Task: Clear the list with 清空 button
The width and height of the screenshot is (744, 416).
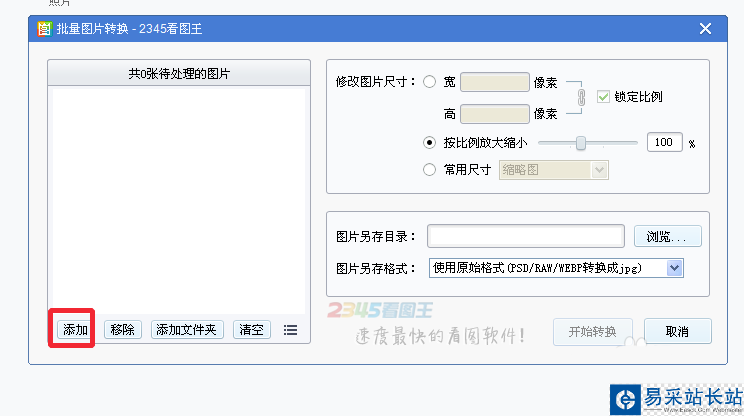Action: coord(251,329)
